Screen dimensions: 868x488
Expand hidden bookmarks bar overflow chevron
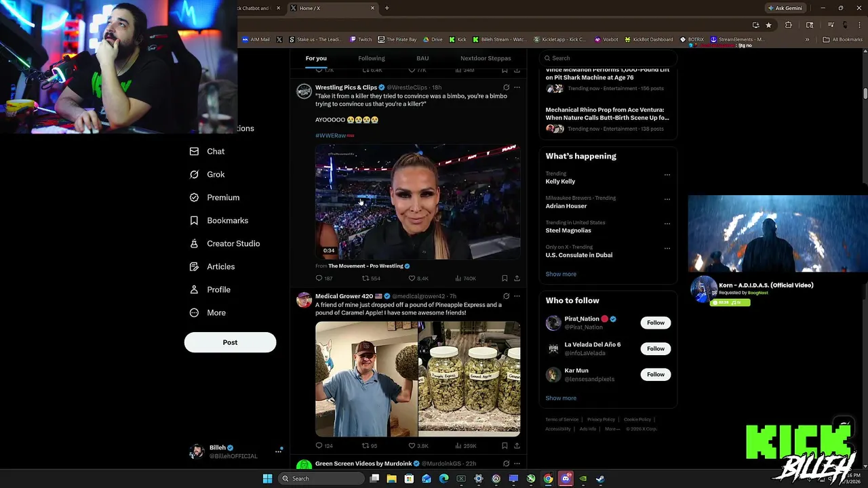click(x=807, y=39)
